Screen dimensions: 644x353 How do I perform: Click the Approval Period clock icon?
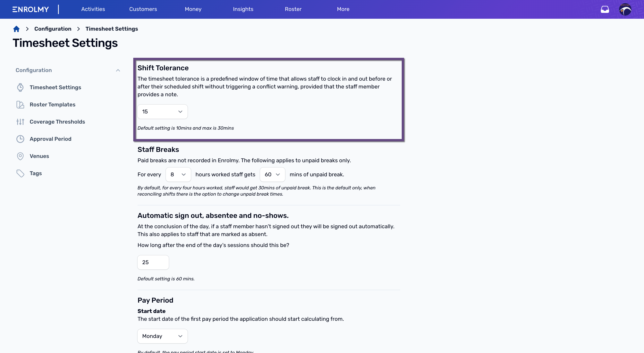coord(20,139)
